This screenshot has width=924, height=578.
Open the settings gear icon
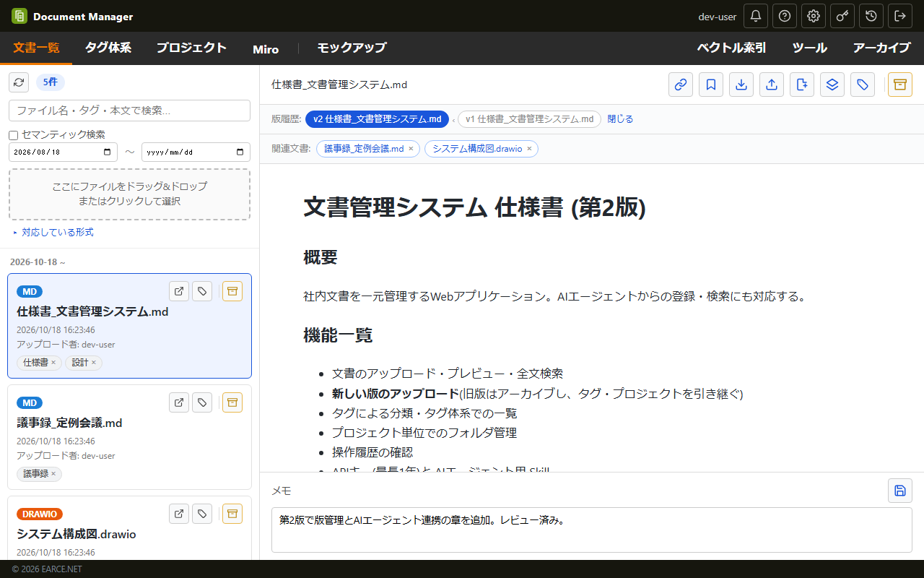814,16
